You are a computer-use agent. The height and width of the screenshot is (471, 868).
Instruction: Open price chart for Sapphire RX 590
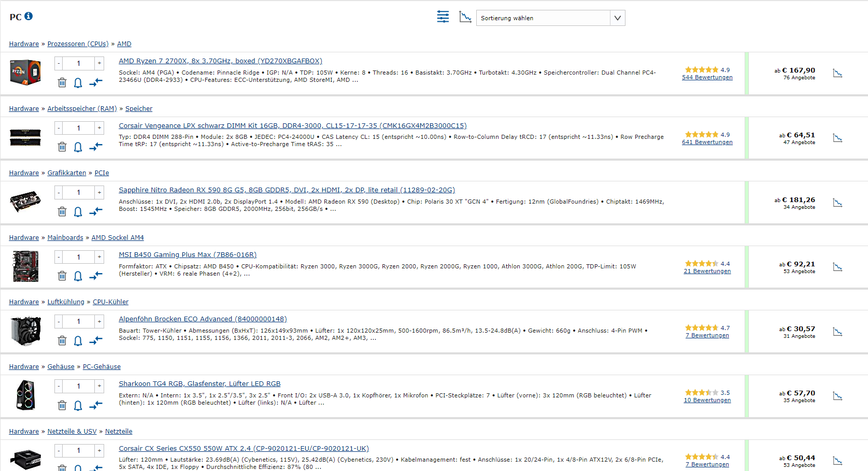pos(837,203)
